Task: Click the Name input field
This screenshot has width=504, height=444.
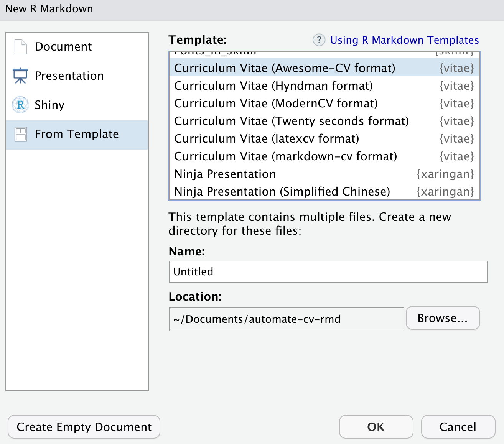Action: click(x=328, y=272)
